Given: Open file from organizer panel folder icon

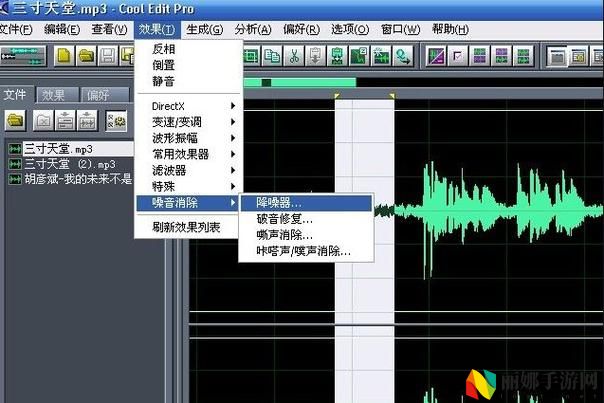Looking at the screenshot, I should pyautogui.click(x=15, y=121).
